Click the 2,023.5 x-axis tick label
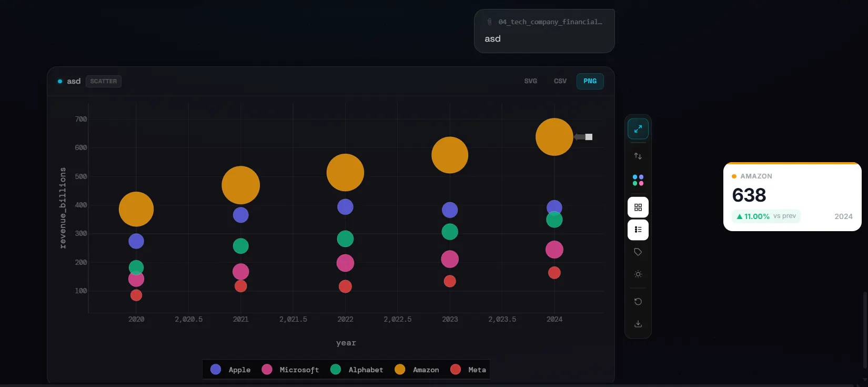This screenshot has height=387, width=868. pos(502,319)
